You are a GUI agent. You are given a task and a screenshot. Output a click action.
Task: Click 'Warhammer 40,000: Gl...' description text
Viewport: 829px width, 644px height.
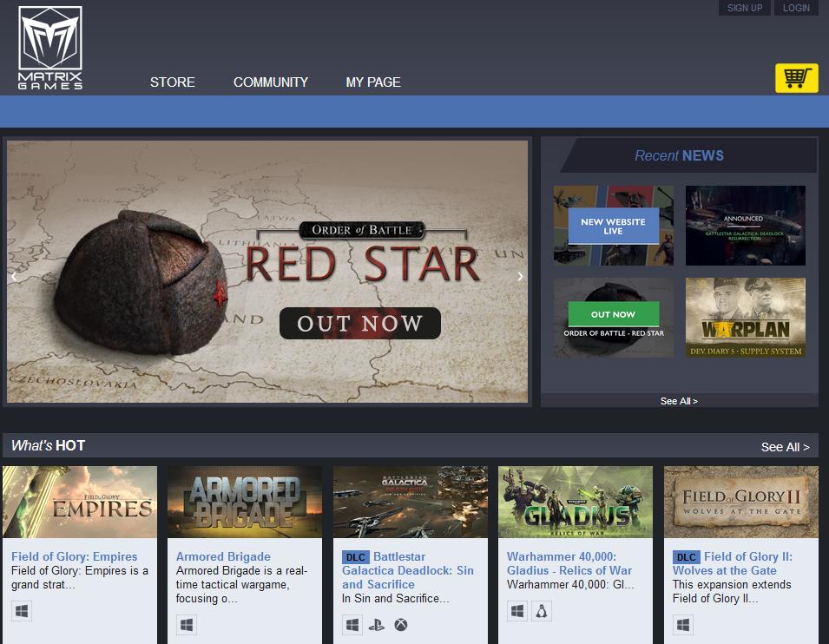[570, 584]
